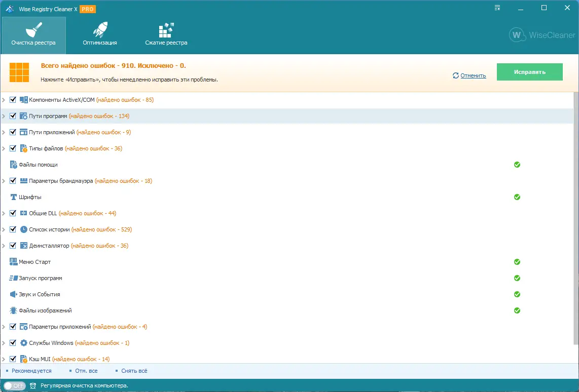Uncheck Типы файлов checkbox
This screenshot has width=579, height=392.
point(13,148)
